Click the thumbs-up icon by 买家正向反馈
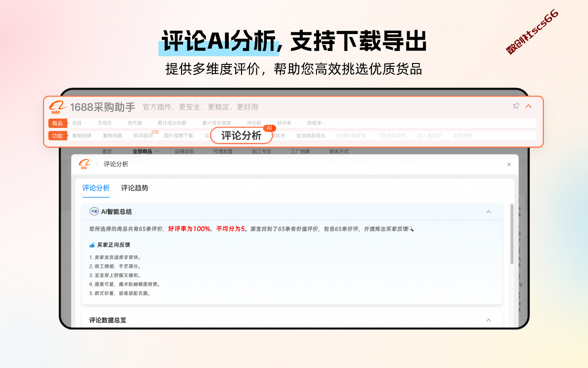The image size is (588, 368). click(x=92, y=245)
